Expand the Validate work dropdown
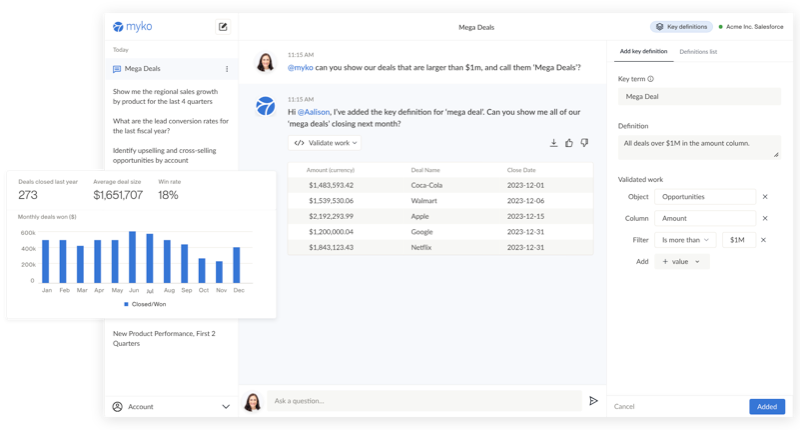This screenshot has width=800, height=430. (325, 143)
